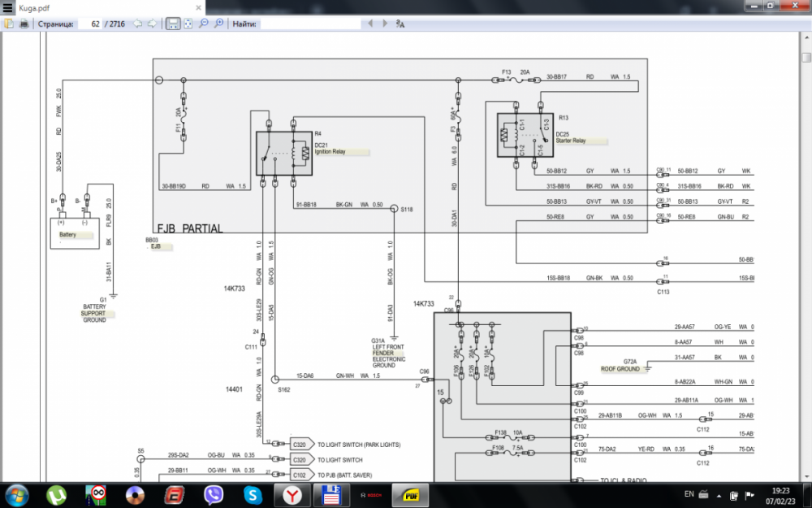This screenshot has height=508, width=812.
Task: Click the "C111" connector label
Action: [251, 347]
